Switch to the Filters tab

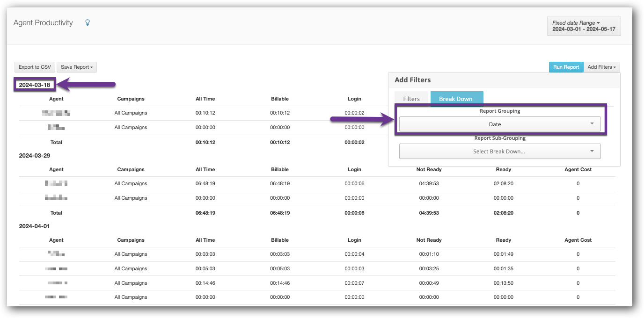pos(411,99)
